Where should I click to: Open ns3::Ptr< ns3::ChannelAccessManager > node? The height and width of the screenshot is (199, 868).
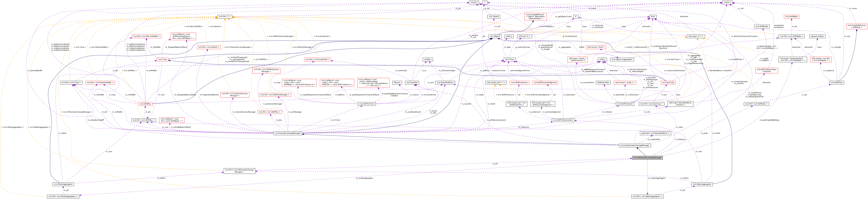click(235, 95)
